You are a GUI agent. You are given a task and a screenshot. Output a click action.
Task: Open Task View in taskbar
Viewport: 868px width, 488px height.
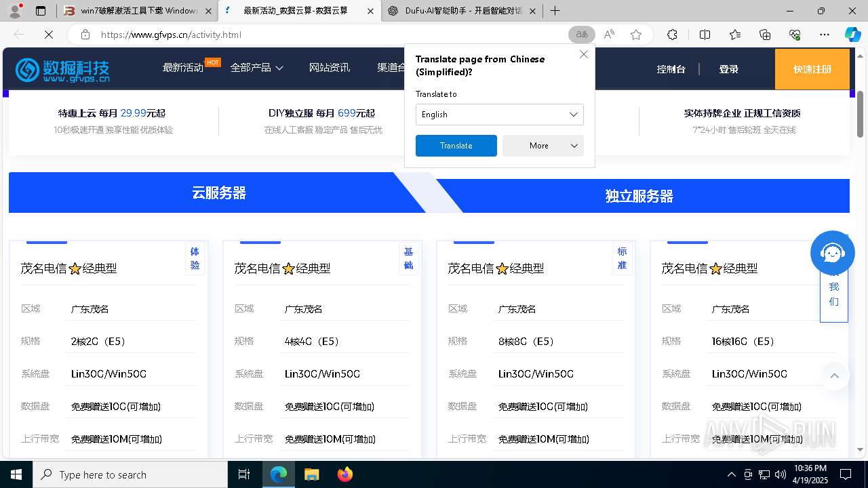[x=244, y=474]
